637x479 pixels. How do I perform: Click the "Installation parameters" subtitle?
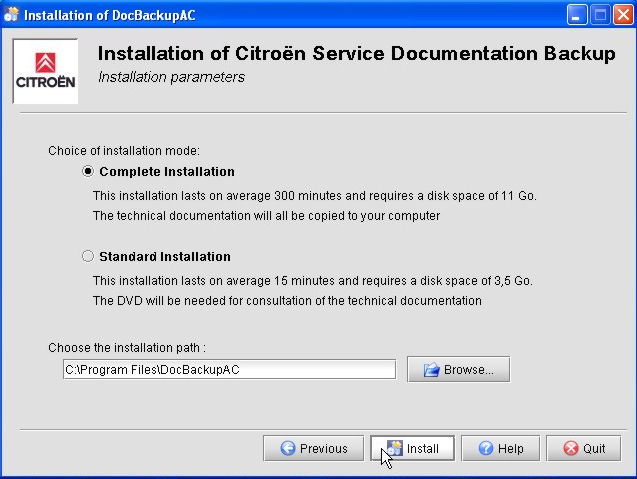pos(171,77)
